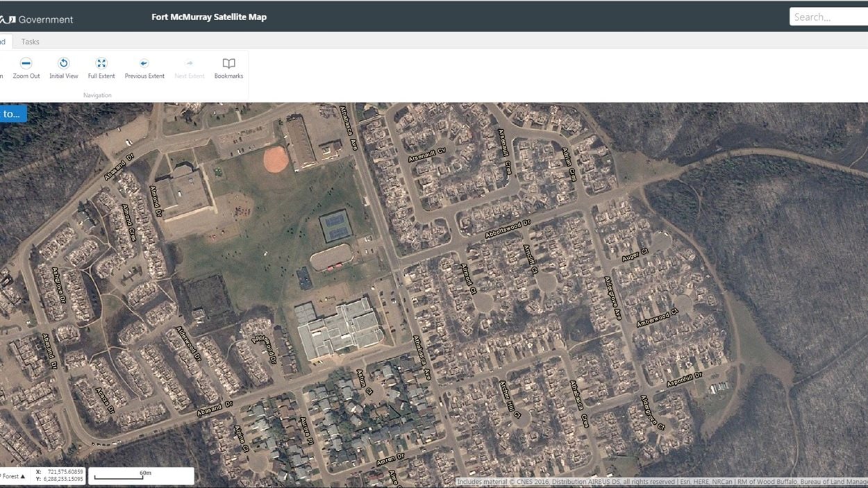Click the 60m scale bar
The width and height of the screenshot is (868, 488).
(142, 476)
